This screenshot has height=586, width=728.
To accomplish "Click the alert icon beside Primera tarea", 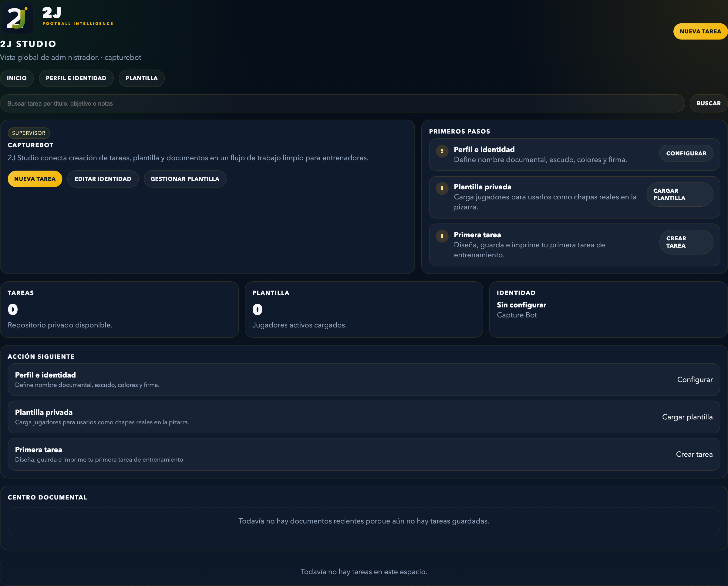I will (442, 237).
